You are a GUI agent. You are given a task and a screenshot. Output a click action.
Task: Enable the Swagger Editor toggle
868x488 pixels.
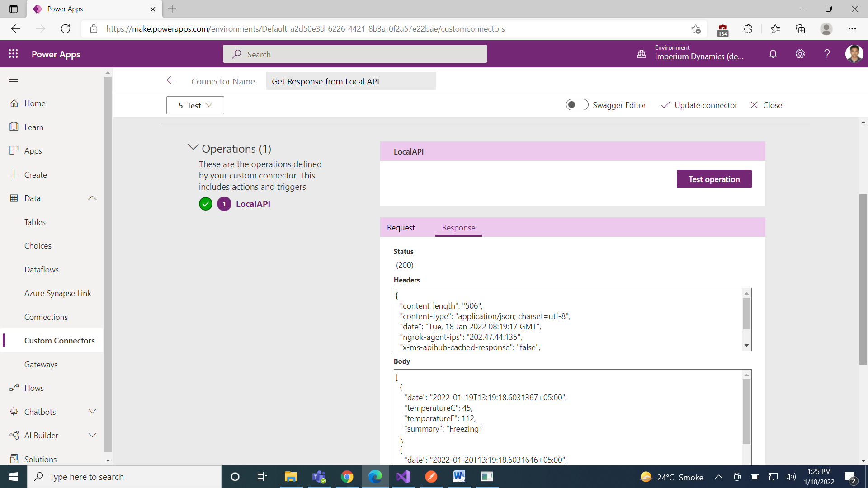point(577,104)
